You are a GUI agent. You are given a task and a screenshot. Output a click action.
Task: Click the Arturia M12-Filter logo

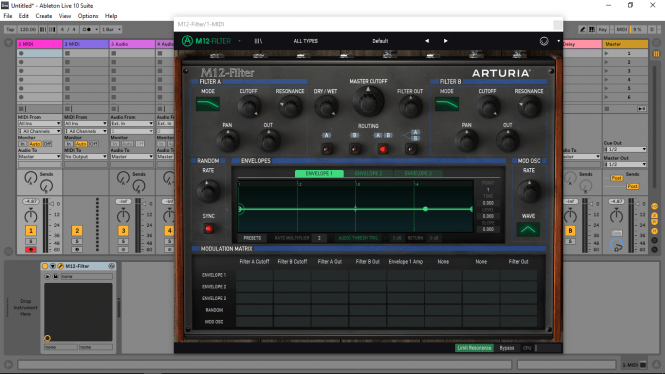[206, 41]
